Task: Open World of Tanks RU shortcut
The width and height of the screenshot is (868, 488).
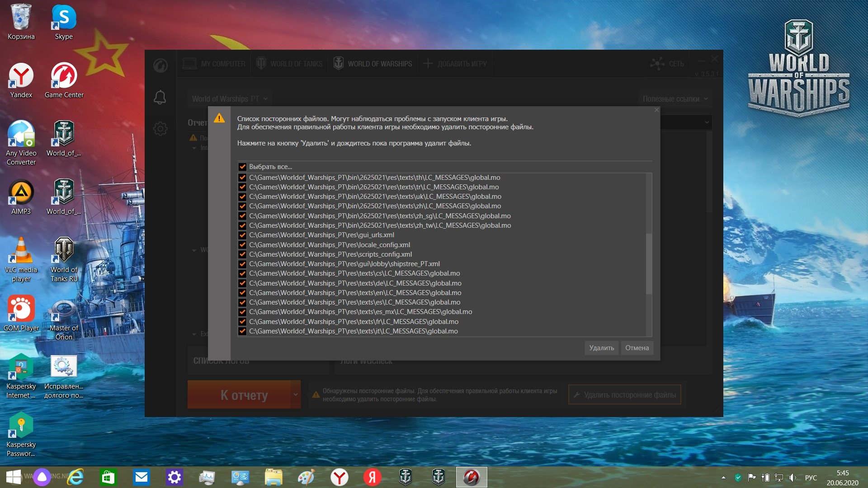Action: (64, 259)
